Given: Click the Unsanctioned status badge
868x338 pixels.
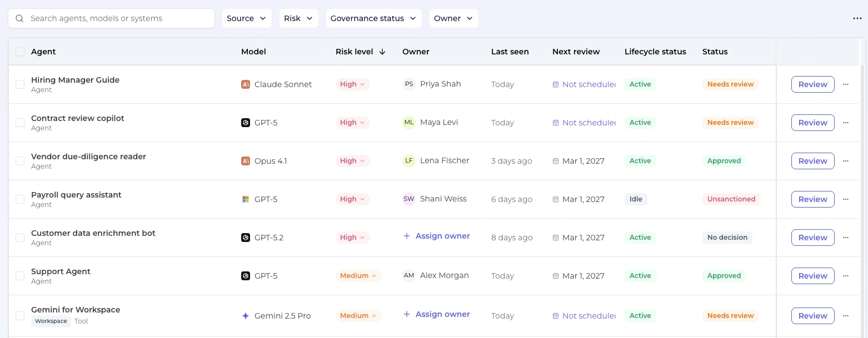Looking at the screenshot, I should click(x=731, y=199).
